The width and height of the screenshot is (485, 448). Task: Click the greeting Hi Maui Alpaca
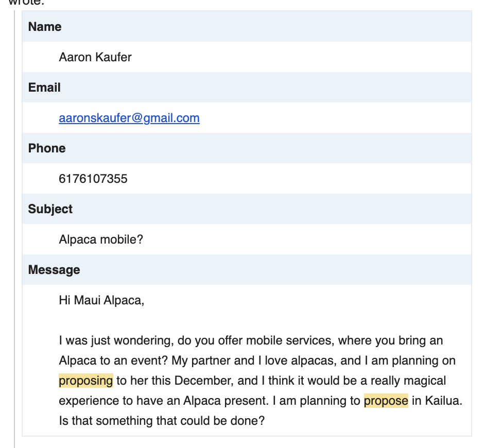coord(101,300)
